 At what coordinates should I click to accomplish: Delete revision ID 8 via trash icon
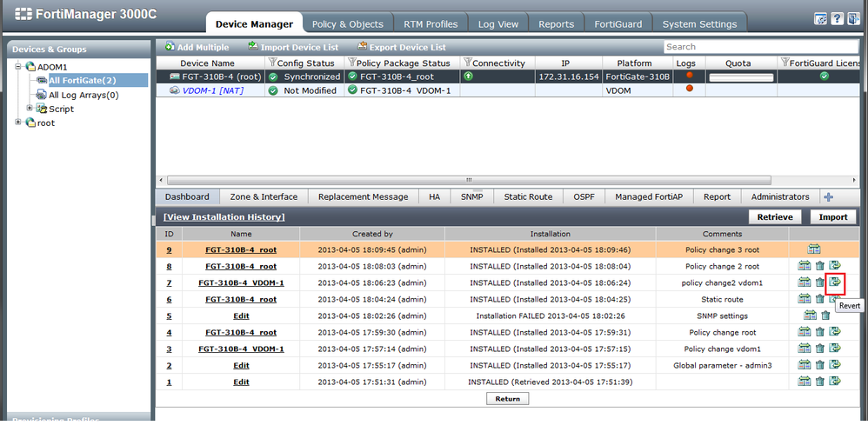pos(820,266)
